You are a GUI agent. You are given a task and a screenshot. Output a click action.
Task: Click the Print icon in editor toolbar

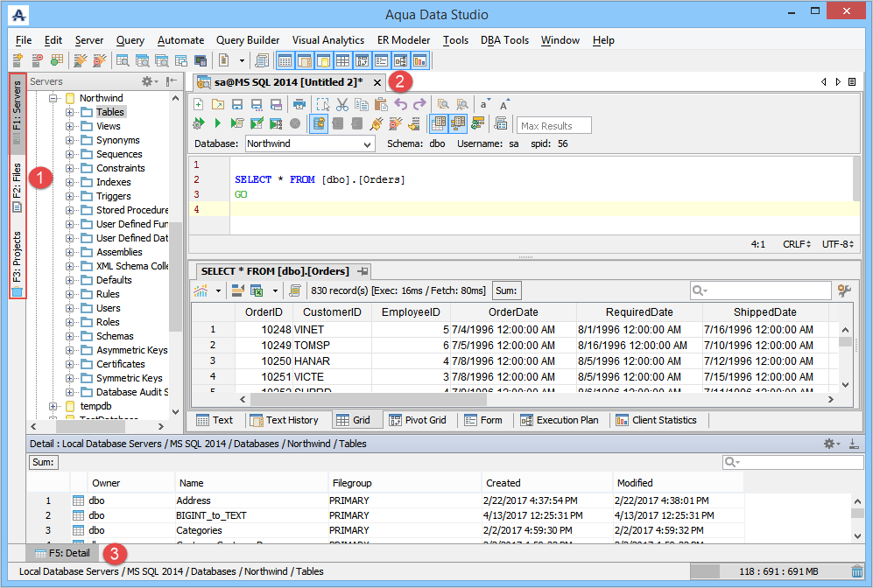pos(299,104)
